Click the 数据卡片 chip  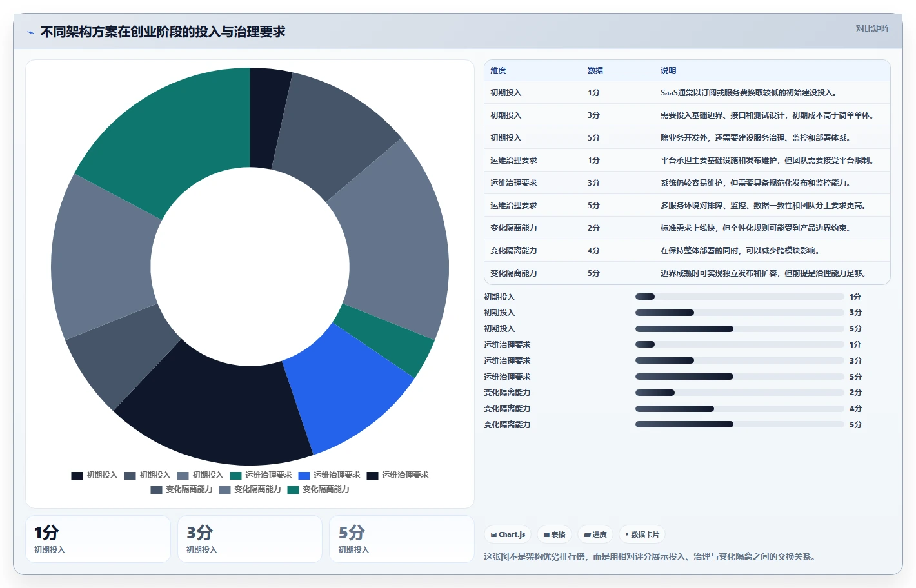tap(642, 534)
